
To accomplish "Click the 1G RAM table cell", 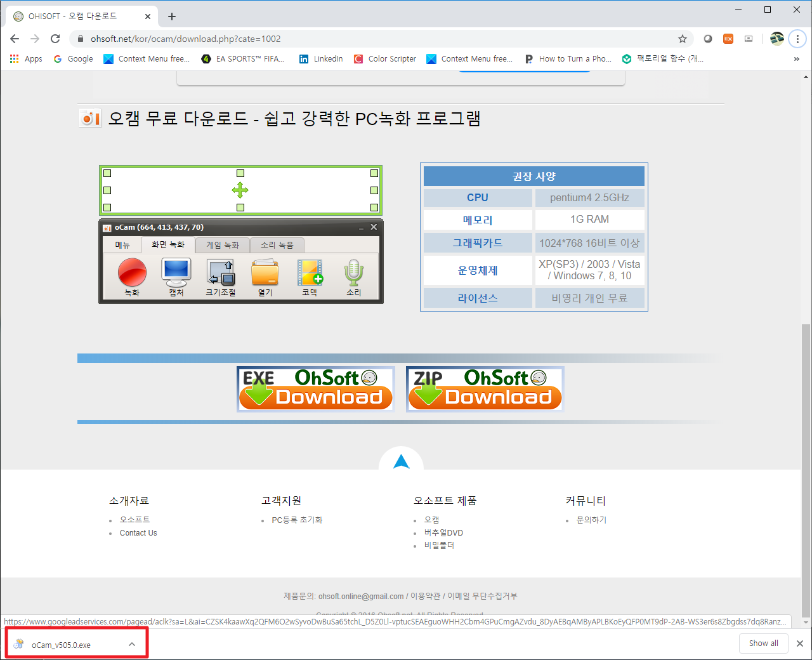I will pyautogui.click(x=589, y=220).
